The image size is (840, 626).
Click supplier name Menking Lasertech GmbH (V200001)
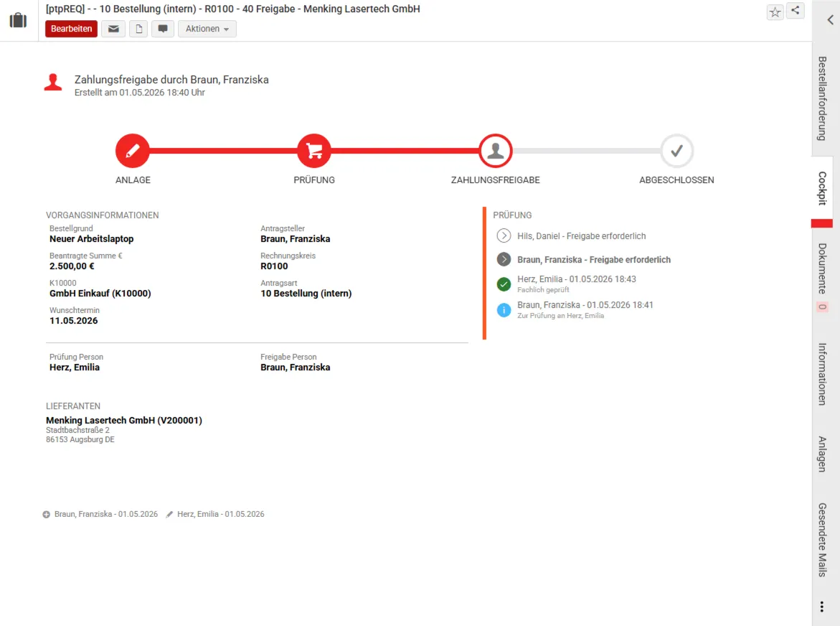click(x=124, y=420)
